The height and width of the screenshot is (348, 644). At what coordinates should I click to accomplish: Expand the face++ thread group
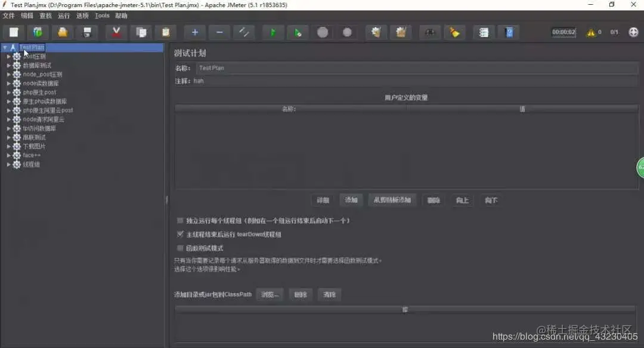coord(8,155)
